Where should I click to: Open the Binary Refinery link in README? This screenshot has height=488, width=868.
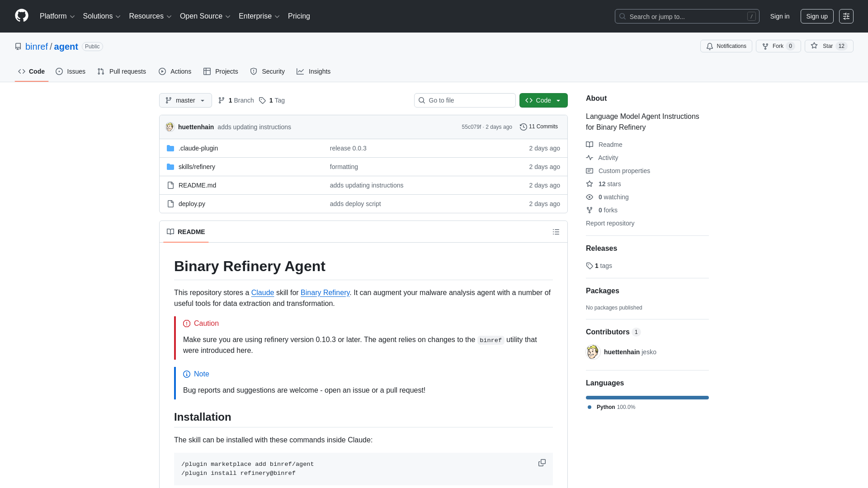pyautogui.click(x=325, y=293)
